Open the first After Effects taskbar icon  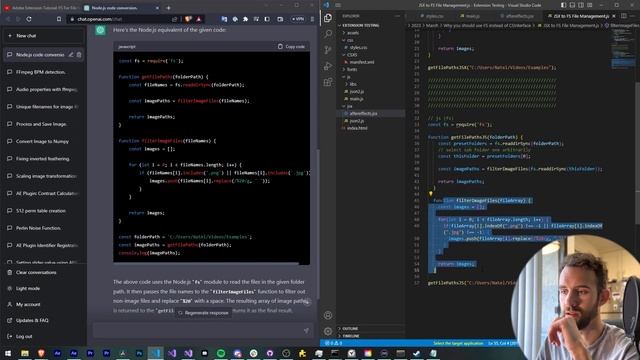(57, 353)
